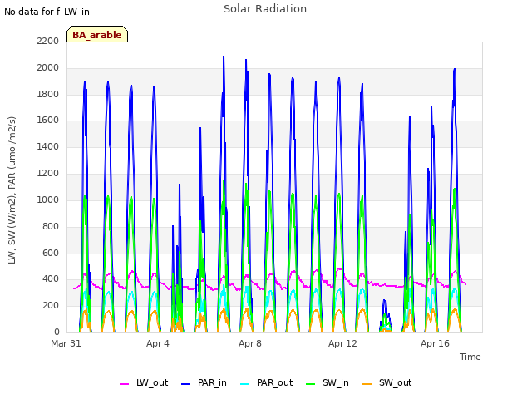Click the Apr 16 x-axis tick label
The image size is (532, 399).
coord(435,343)
